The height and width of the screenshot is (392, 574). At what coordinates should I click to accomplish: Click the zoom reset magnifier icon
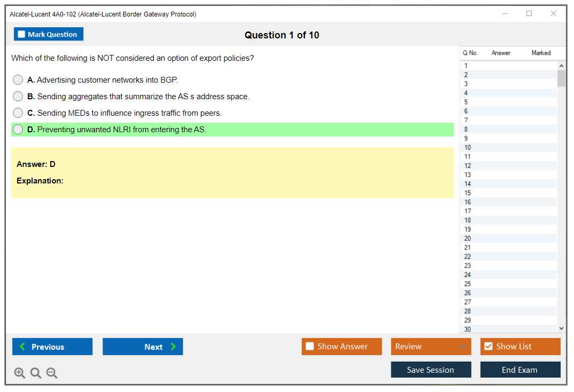36,373
